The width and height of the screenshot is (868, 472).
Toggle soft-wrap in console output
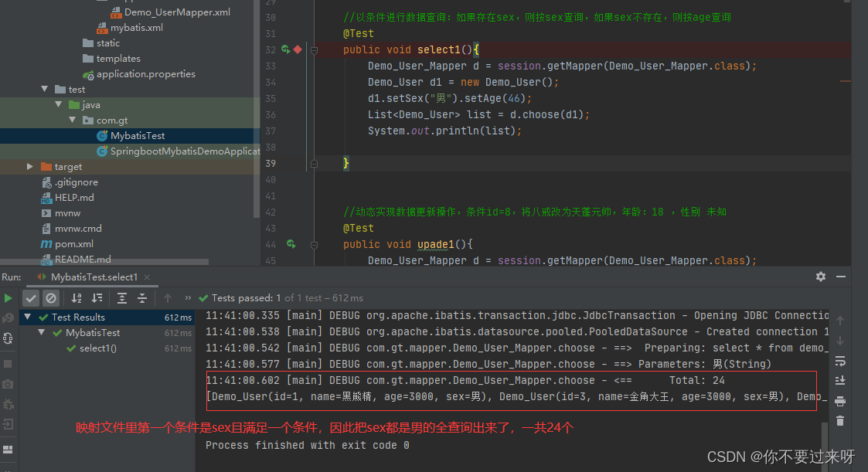click(839, 361)
